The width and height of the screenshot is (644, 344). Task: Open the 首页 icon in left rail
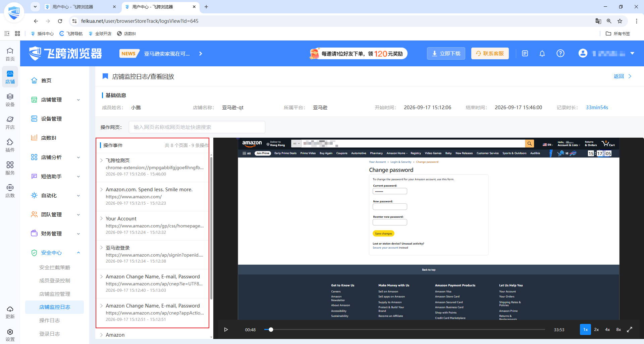10,54
